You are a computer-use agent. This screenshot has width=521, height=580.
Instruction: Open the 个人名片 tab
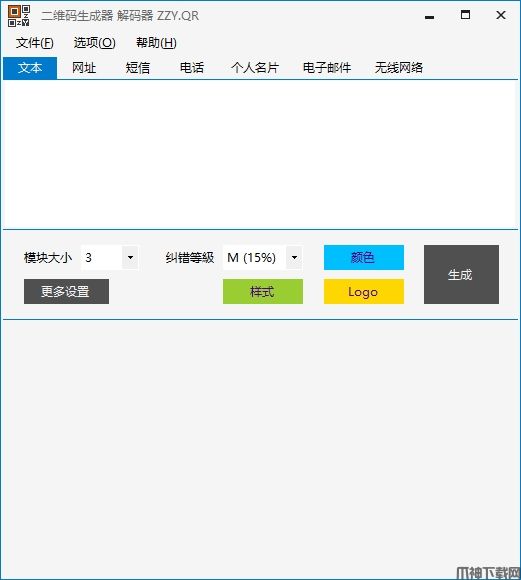coord(255,68)
